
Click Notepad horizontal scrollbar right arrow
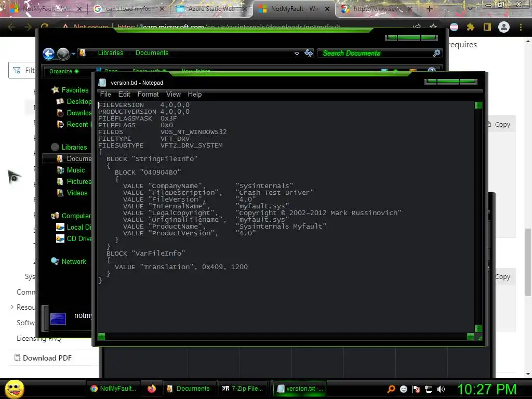click(470, 337)
